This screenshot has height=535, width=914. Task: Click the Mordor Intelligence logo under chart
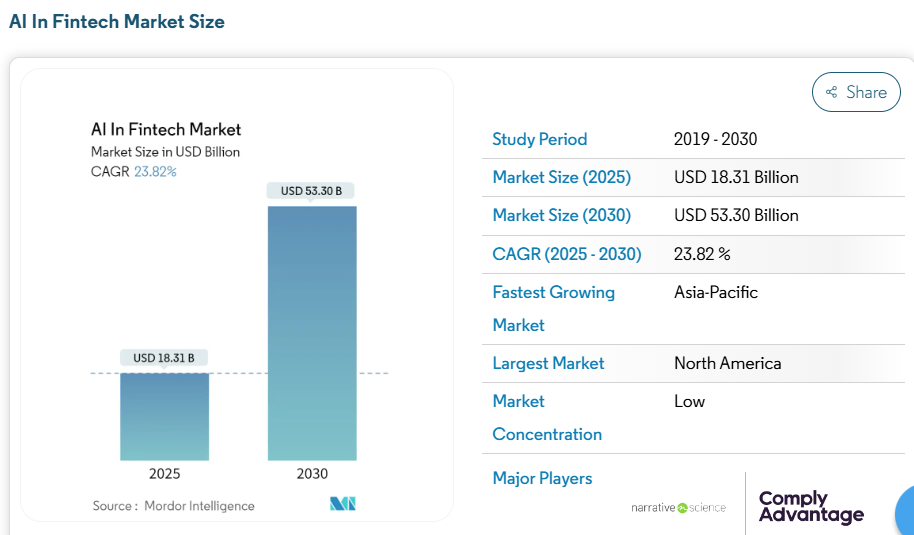coord(343,504)
